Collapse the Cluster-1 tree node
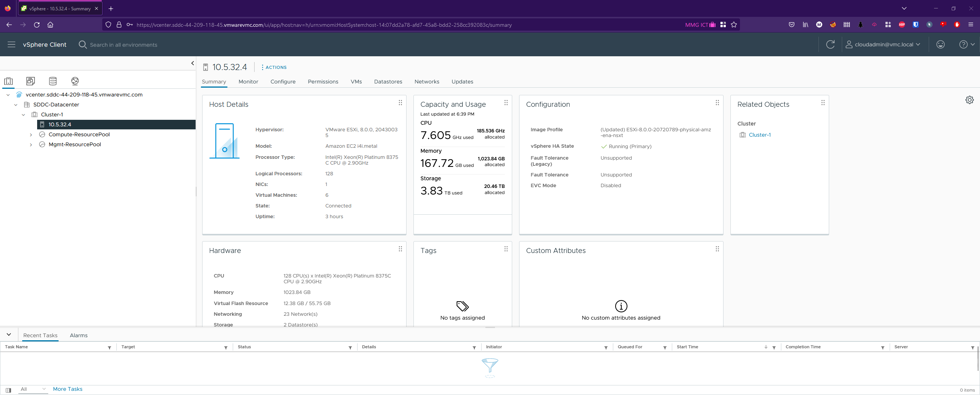This screenshot has width=980, height=395. [x=23, y=114]
